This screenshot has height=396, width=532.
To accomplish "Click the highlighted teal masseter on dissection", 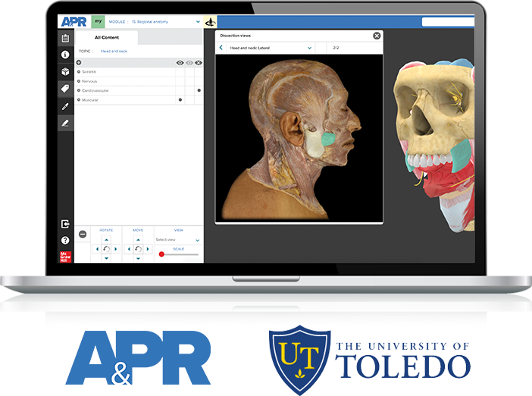I will point(328,139).
